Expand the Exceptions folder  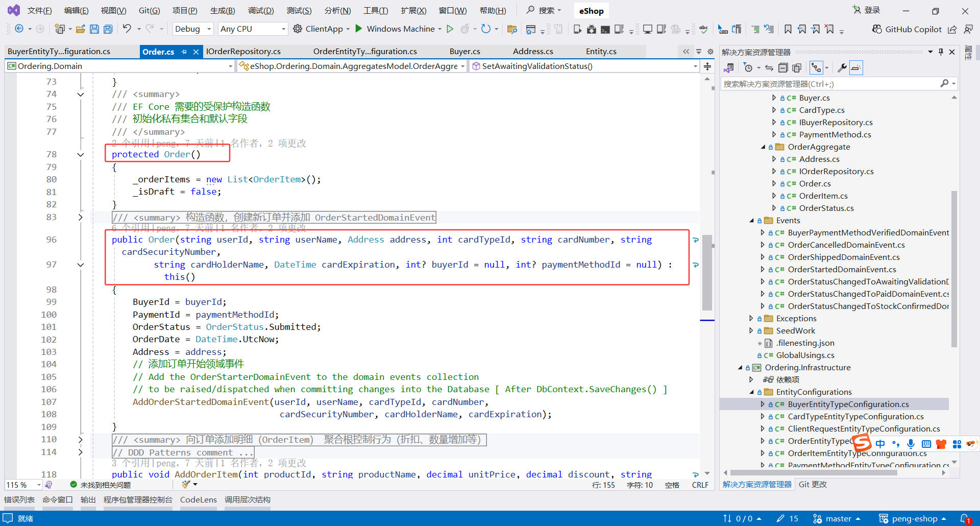[751, 319]
